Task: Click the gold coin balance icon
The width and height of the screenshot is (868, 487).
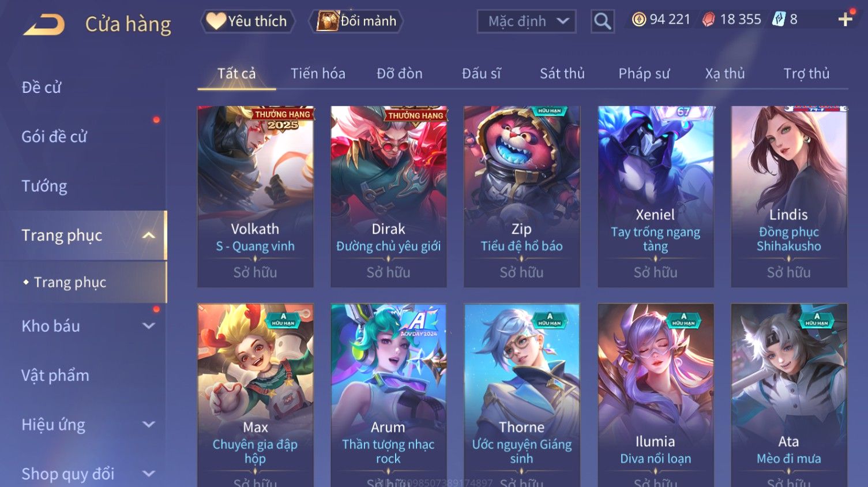Action: pyautogui.click(x=638, y=20)
